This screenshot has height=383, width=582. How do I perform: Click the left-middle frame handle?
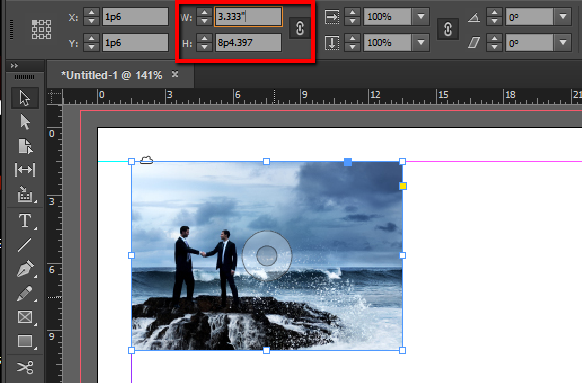131,255
